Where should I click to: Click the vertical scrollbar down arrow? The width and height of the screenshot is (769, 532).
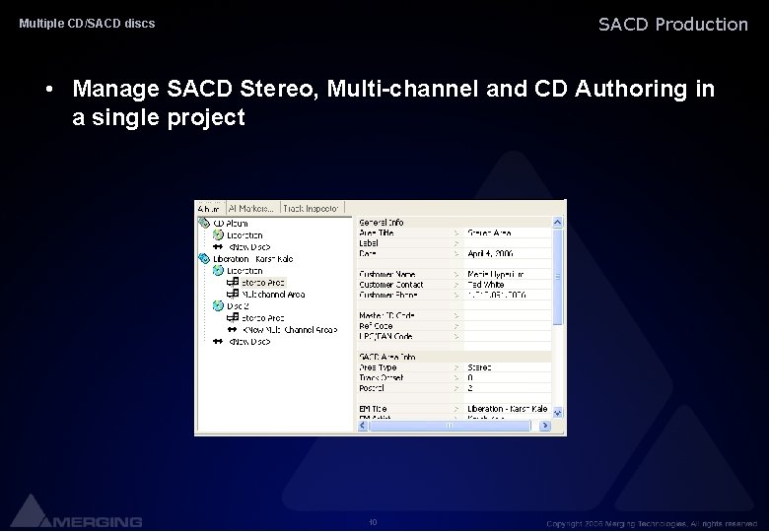tap(558, 413)
